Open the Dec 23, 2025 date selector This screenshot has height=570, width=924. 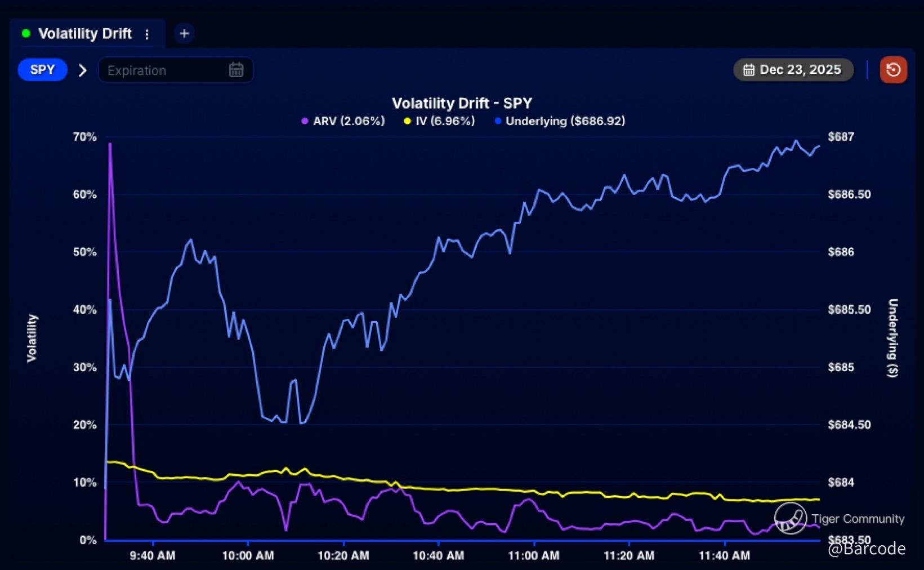(x=793, y=70)
